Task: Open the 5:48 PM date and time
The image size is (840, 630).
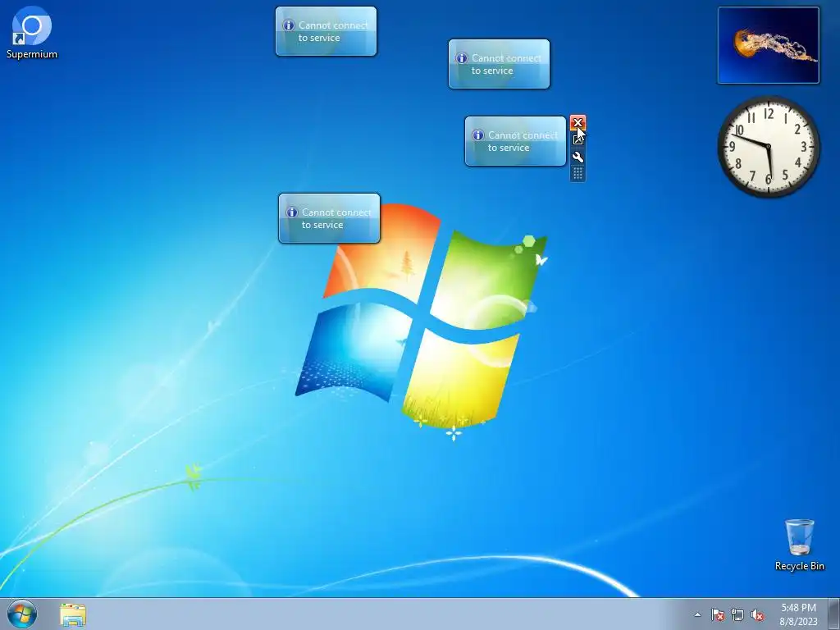Action: pos(798,614)
